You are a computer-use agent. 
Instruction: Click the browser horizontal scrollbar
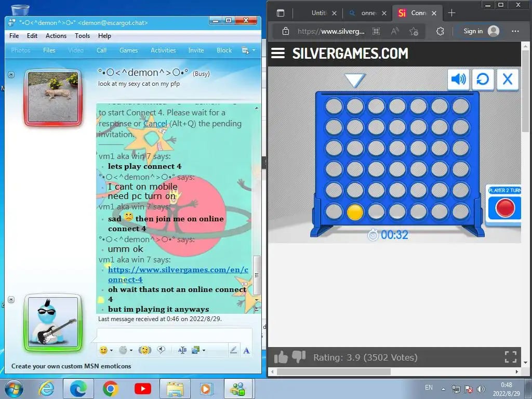(334, 372)
